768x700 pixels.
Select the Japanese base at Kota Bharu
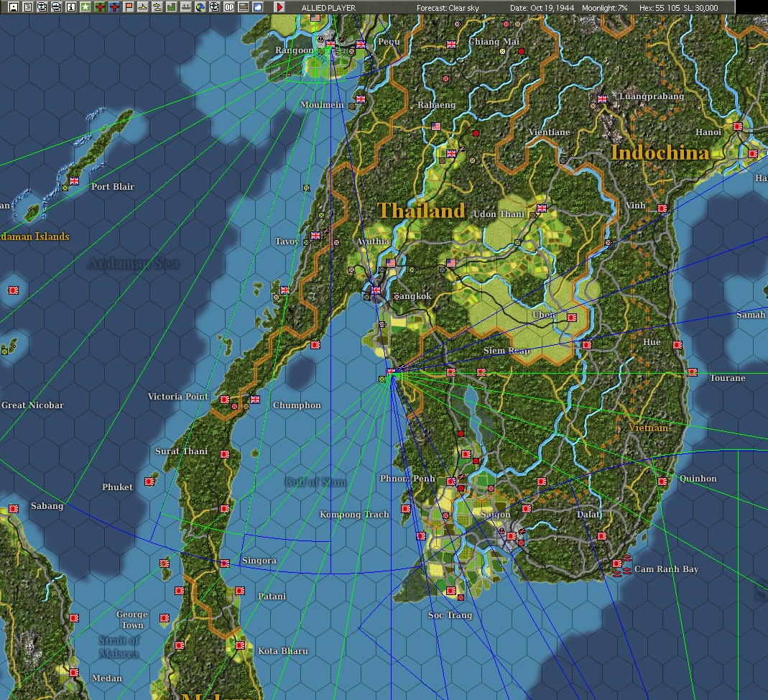click(240, 645)
